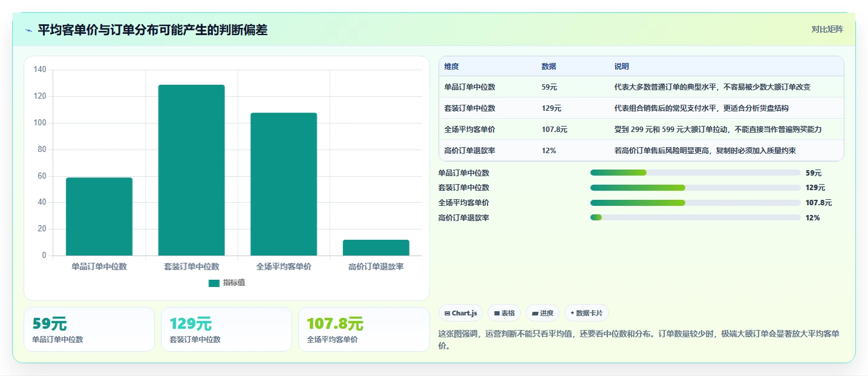Click the 指标值 legend label

coord(234,283)
